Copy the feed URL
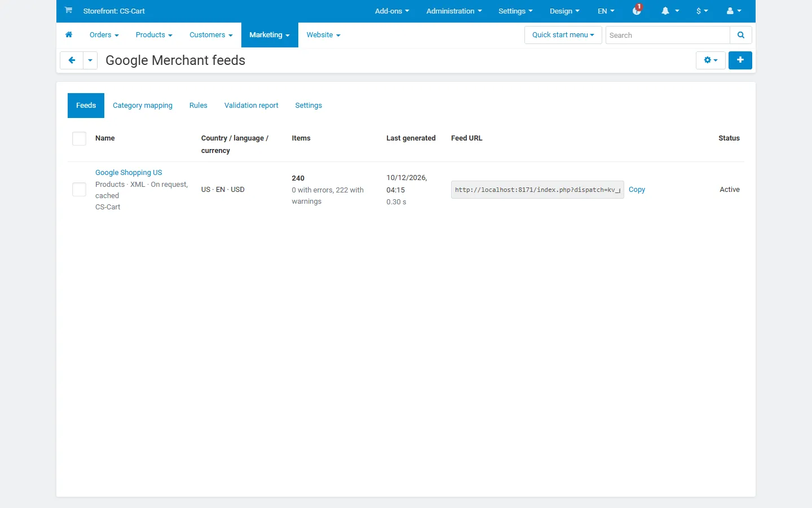This screenshot has height=508, width=812. point(637,190)
